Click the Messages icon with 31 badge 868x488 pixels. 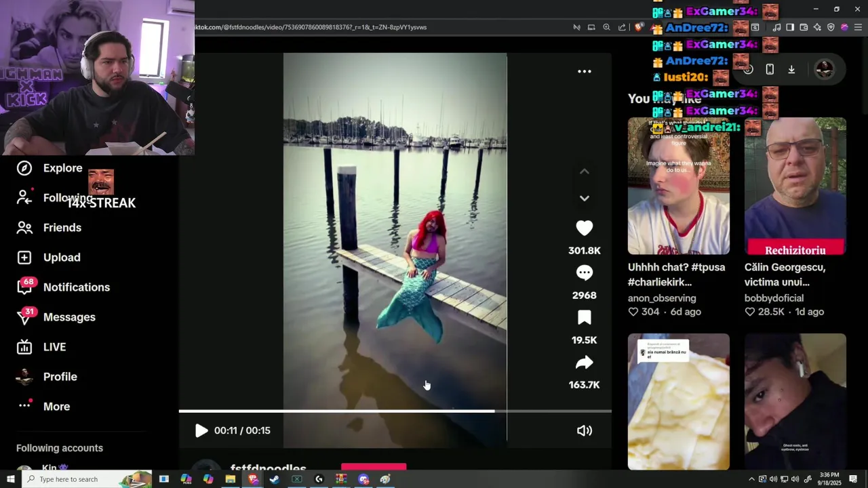click(24, 317)
